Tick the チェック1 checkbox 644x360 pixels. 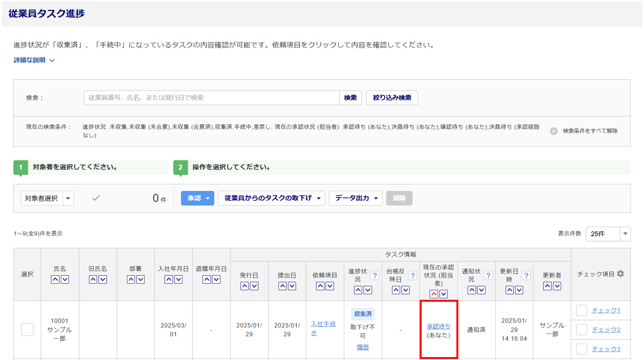581,310
